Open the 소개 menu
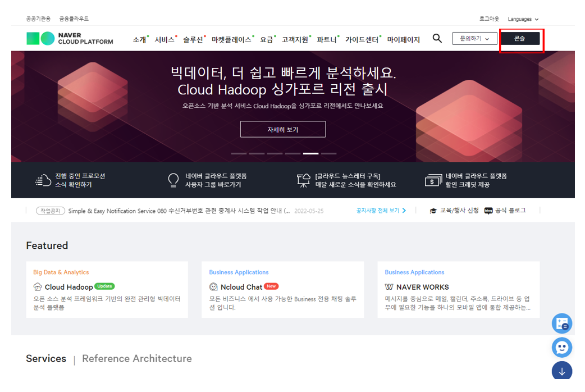Image resolution: width=585 pixels, height=392 pixels. click(140, 39)
